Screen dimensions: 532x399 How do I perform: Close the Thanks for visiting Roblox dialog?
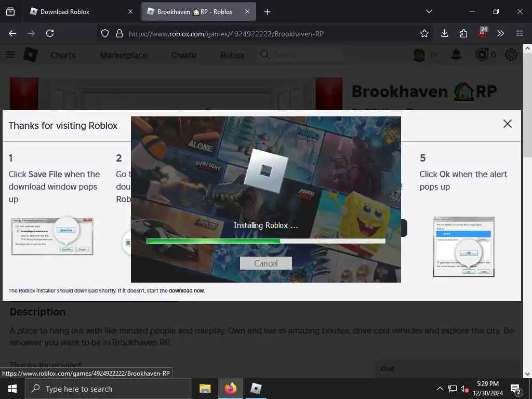(507, 124)
